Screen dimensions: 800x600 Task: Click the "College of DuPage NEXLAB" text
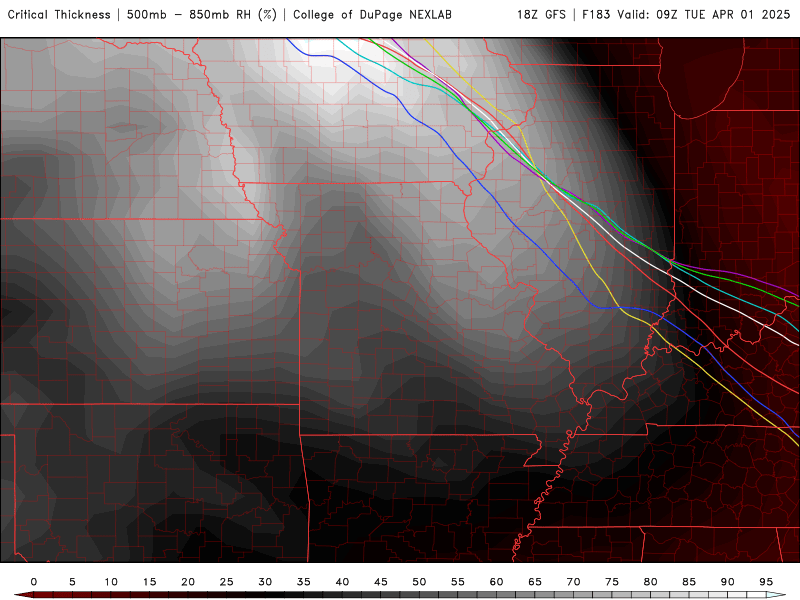point(372,15)
